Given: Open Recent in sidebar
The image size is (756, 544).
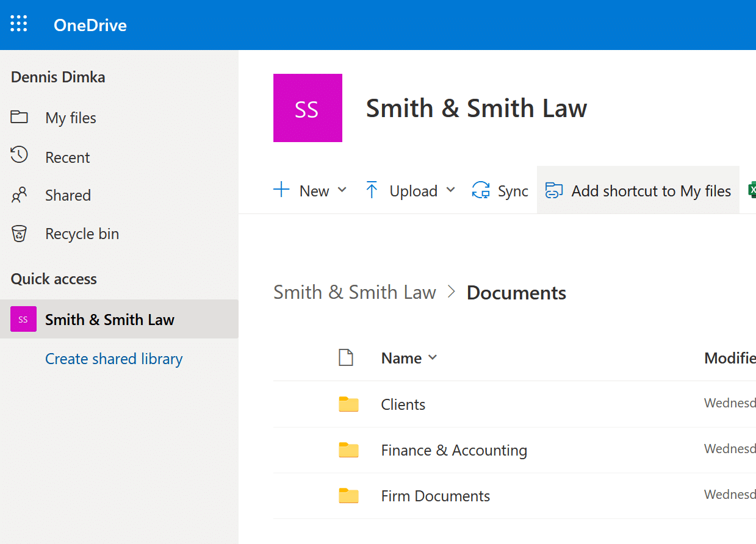Looking at the screenshot, I should [x=68, y=157].
